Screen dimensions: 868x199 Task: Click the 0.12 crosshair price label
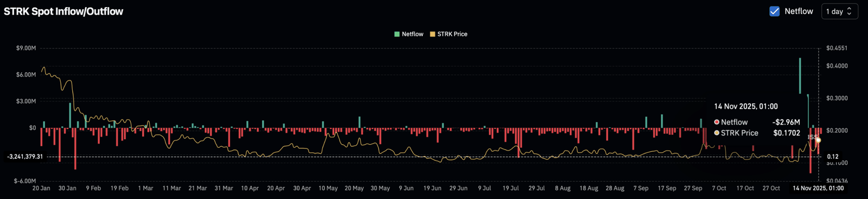(833, 157)
